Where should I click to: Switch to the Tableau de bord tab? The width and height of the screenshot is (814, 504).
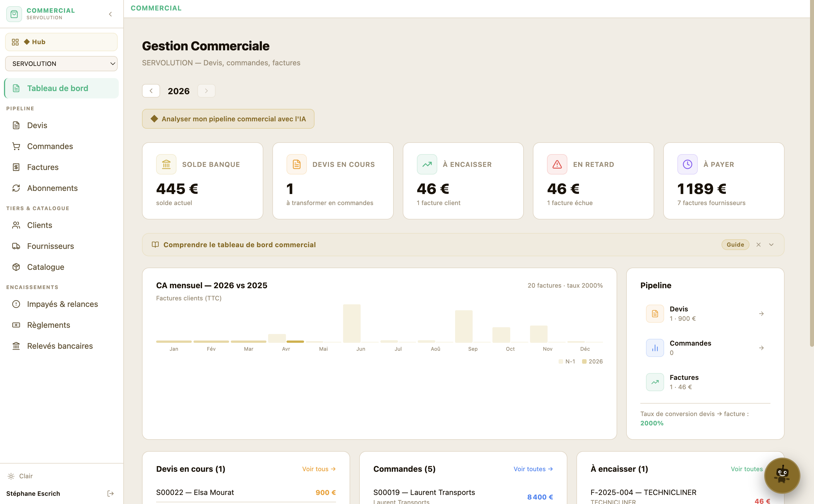point(57,88)
